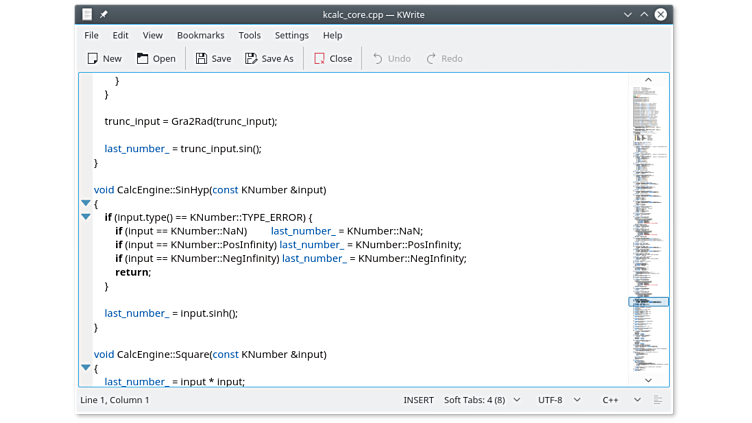Click the scroll down arrow below the minimap
The image size is (752, 423).
[648, 380]
